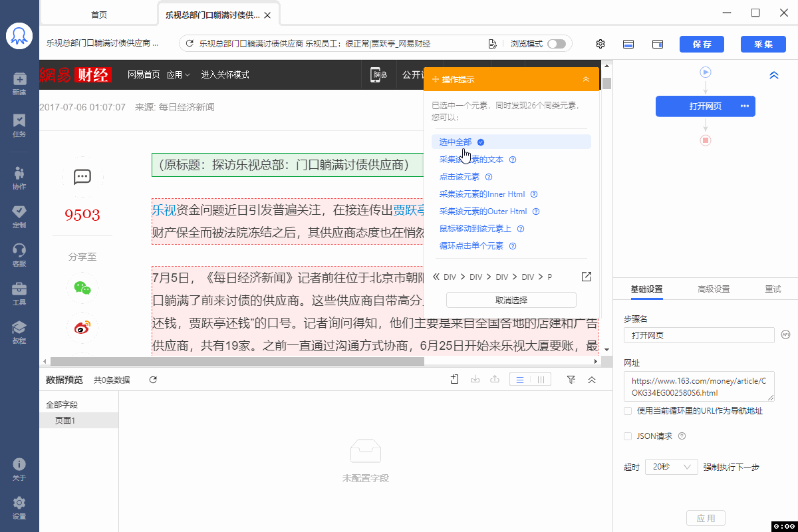Click the layout panel icon beside gear

[x=628, y=44]
